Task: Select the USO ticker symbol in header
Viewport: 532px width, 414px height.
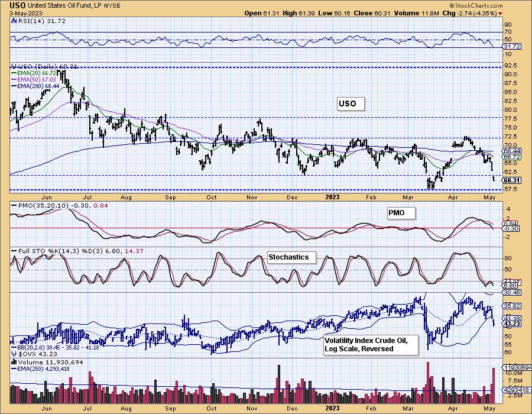Action: pos(17,5)
